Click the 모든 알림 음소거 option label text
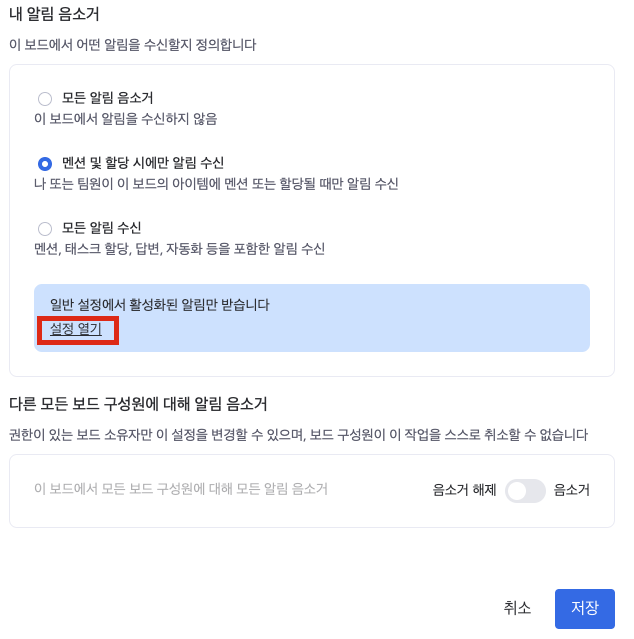The height and width of the screenshot is (639, 634). click(x=107, y=98)
